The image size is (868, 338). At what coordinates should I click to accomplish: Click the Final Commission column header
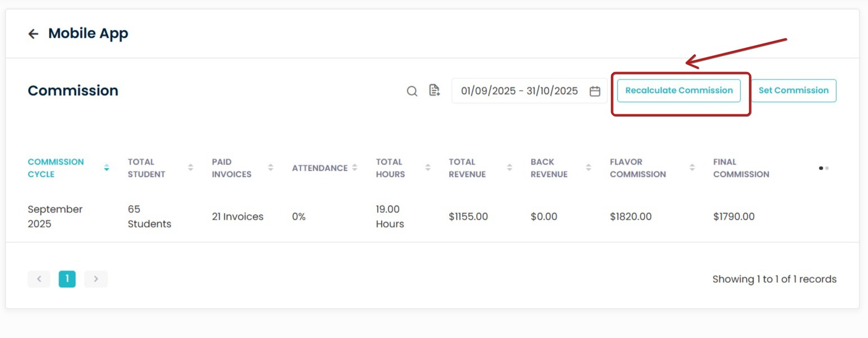coord(741,168)
